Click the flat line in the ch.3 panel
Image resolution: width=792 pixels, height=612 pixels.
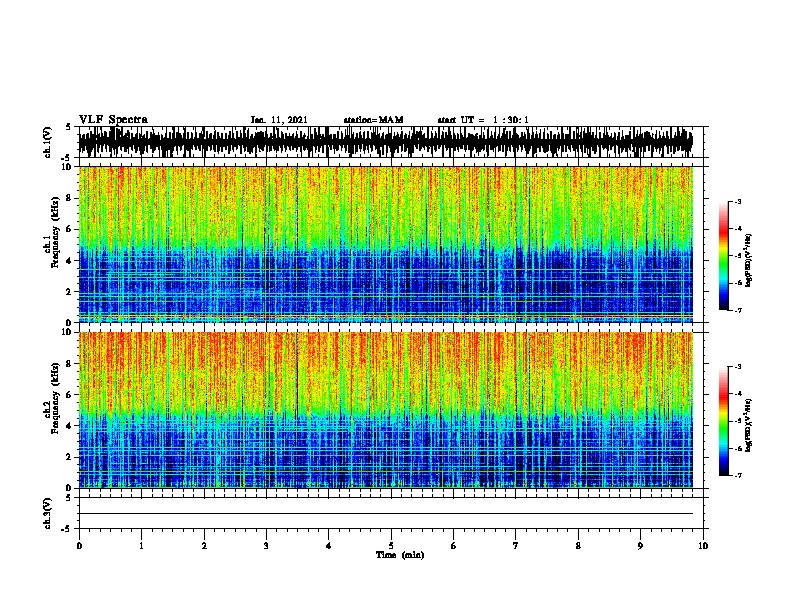pyautogui.click(x=386, y=514)
